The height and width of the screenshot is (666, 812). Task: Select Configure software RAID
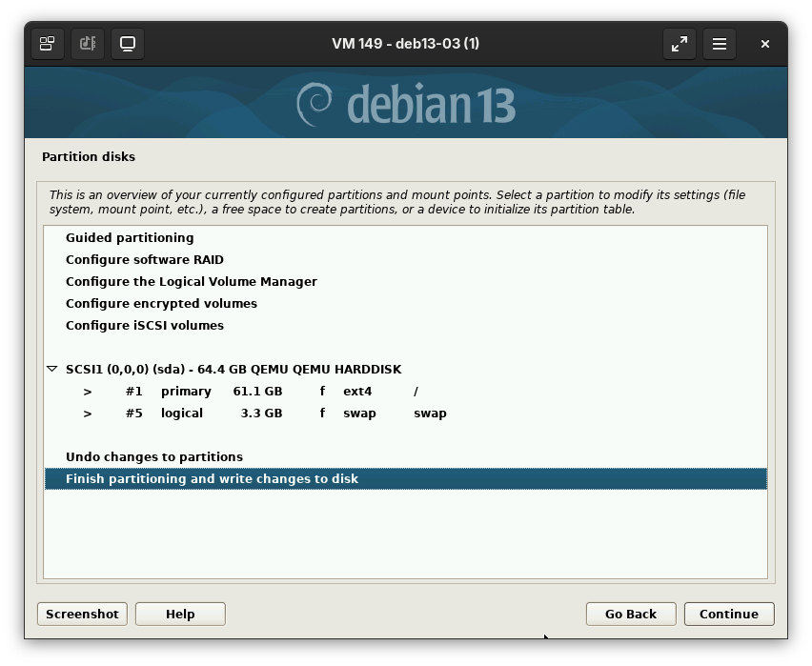(x=145, y=259)
